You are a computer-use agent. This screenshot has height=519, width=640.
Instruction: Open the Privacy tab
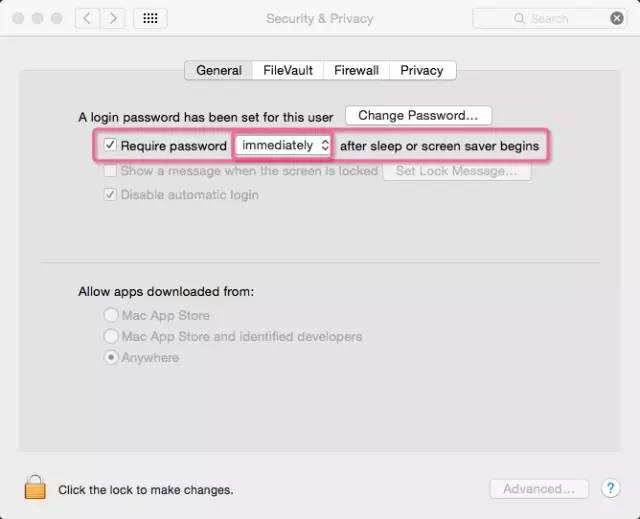click(421, 70)
